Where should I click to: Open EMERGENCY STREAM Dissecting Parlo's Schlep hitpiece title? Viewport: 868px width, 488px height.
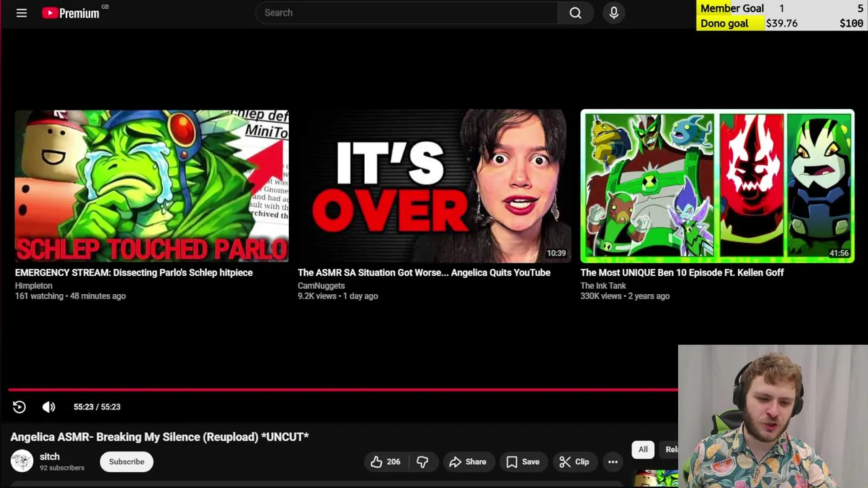(134, 272)
